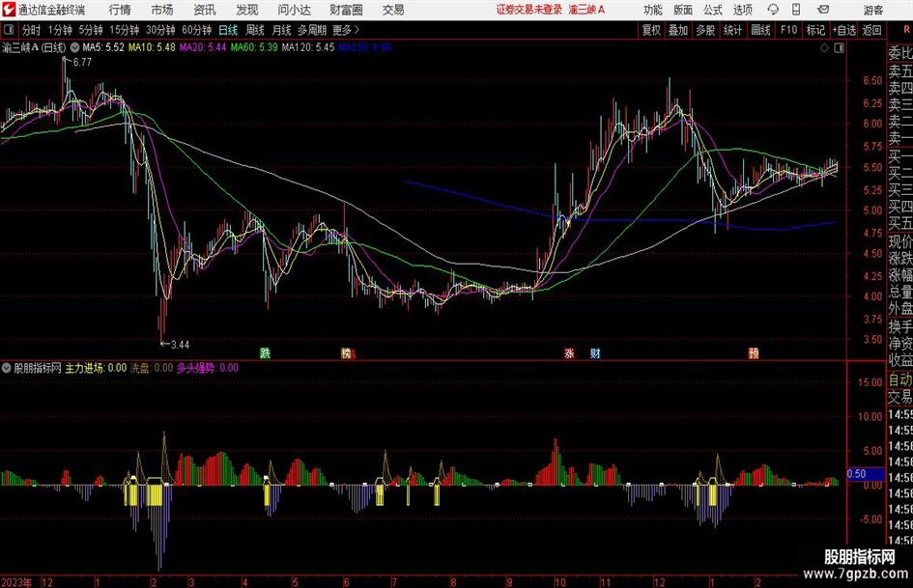Open the 行情 menu
The width and height of the screenshot is (913, 588).
pyautogui.click(x=120, y=10)
